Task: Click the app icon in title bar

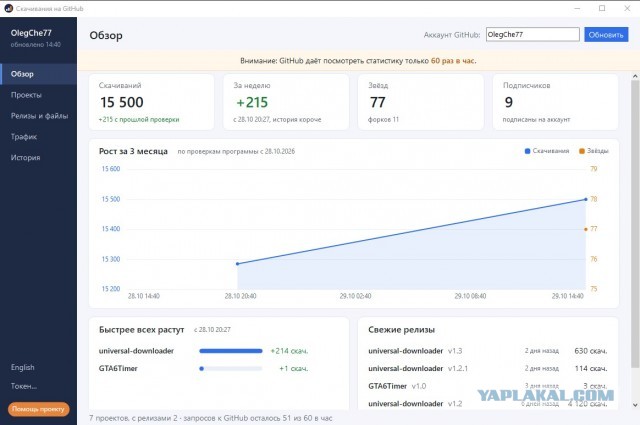Action: coord(8,8)
